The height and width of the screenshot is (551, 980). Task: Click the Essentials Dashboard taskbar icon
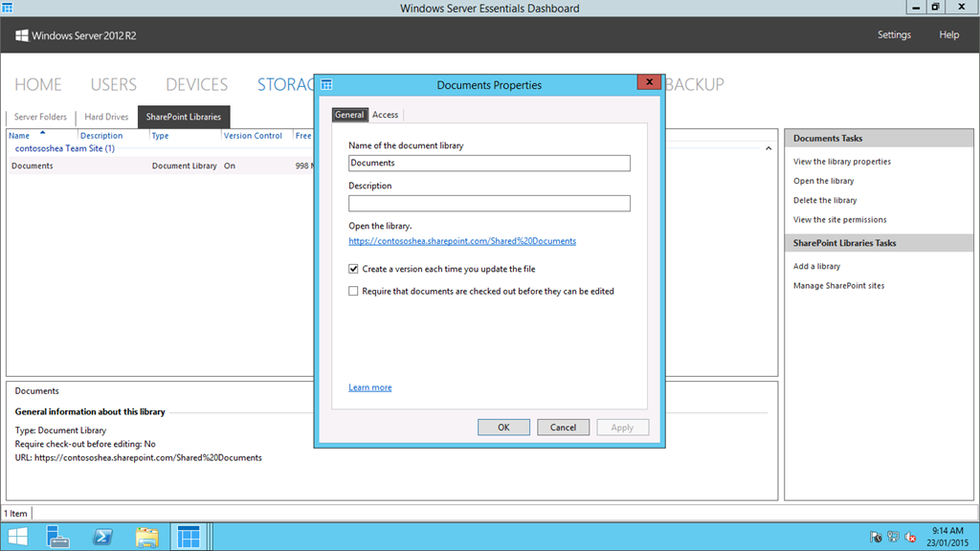[189, 537]
